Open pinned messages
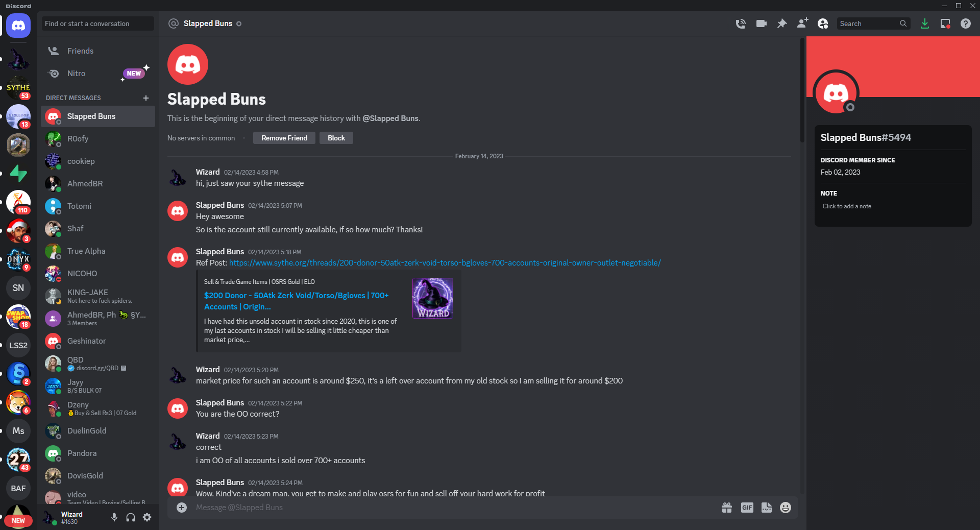980x530 pixels. [781, 23]
